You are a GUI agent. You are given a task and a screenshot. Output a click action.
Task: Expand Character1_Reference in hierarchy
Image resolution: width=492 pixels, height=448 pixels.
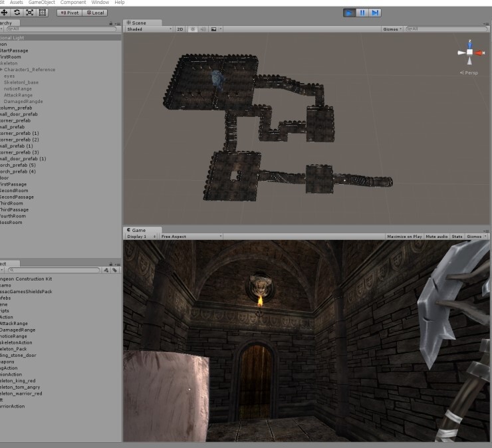coord(1,70)
